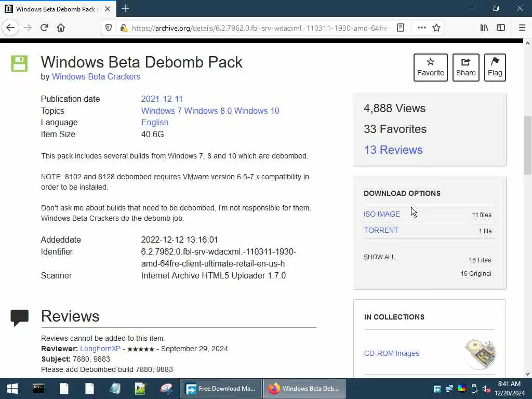
Task: Open the CD-ROM Images collection
Action: click(x=392, y=353)
